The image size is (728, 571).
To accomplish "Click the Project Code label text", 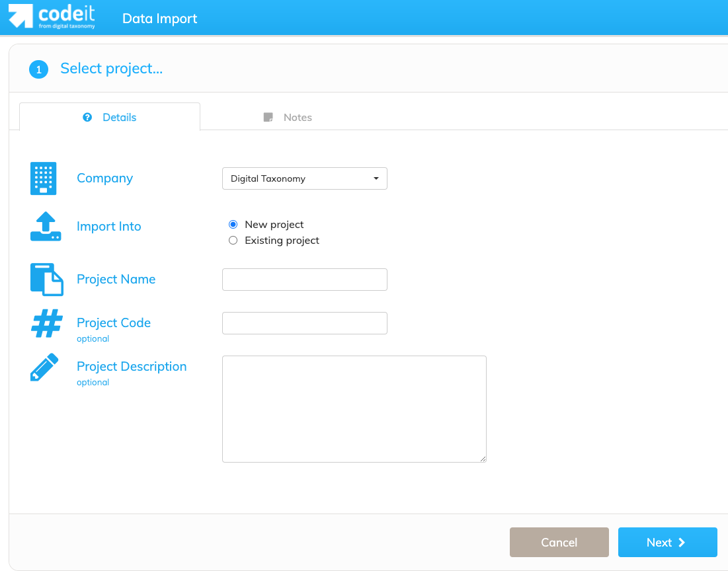I will pos(114,323).
